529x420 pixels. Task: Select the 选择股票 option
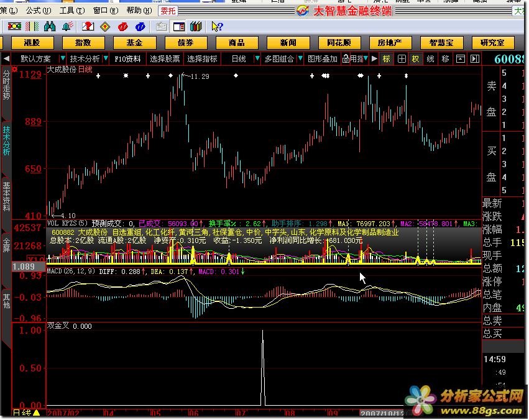(165, 59)
